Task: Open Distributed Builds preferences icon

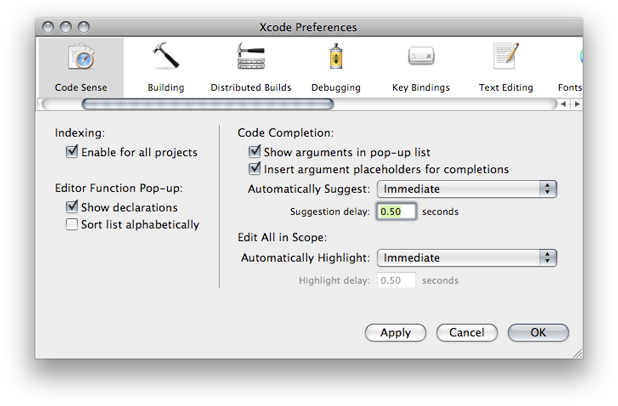Action: coord(250,60)
